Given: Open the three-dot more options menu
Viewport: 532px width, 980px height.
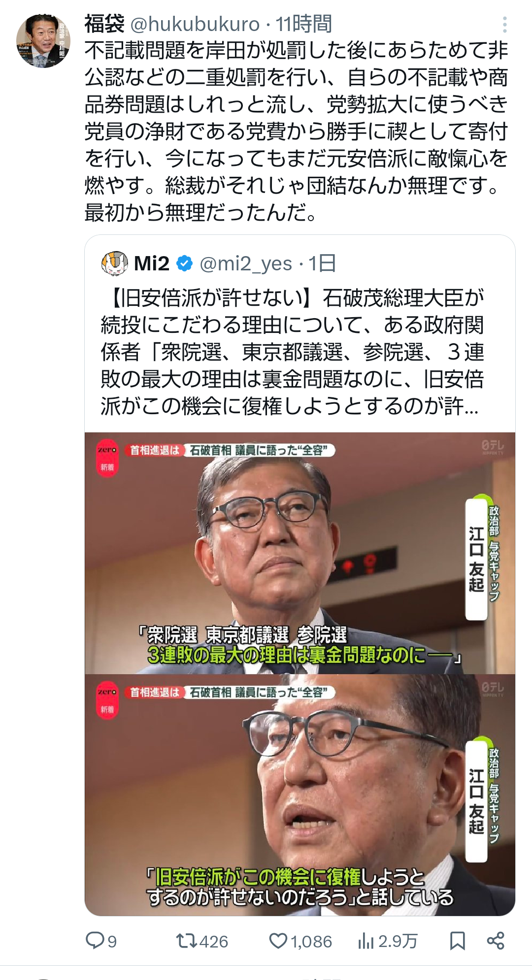Looking at the screenshot, I should [x=504, y=24].
